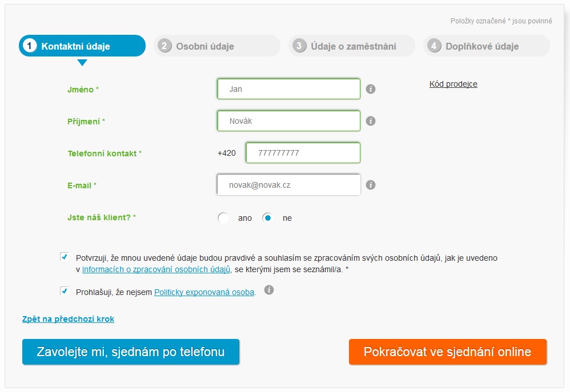Click Zavolejte mi, sjednám po telefonu
Image resolution: width=570 pixels, height=392 pixels.
[x=131, y=351]
